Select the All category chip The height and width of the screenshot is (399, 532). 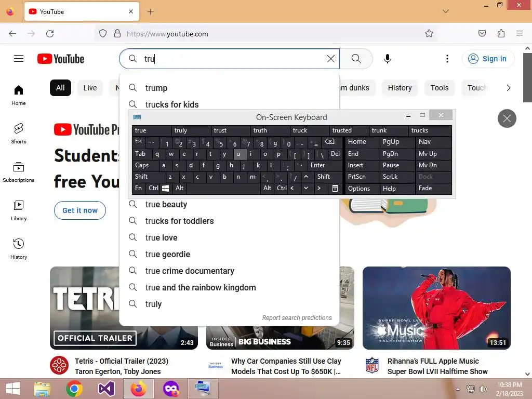coord(60,88)
